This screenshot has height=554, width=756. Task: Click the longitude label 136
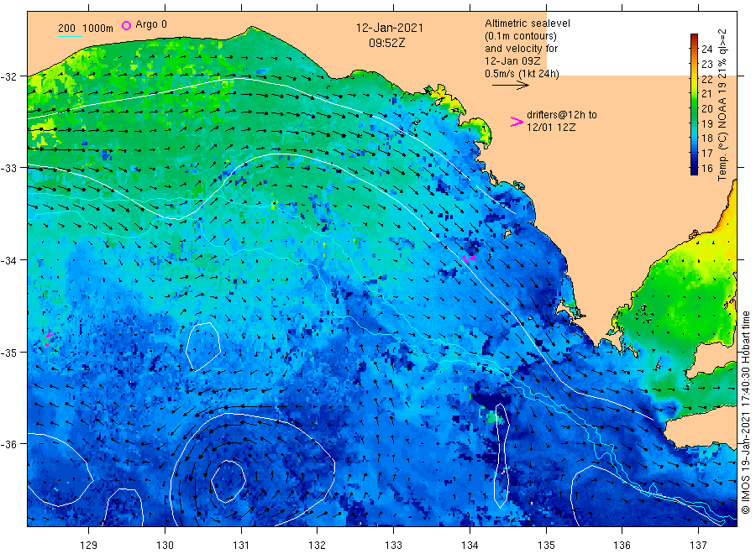point(622,545)
